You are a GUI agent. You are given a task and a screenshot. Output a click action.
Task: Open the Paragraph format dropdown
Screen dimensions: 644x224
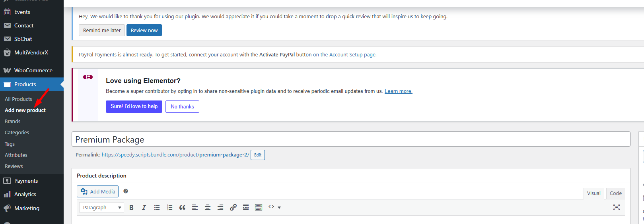[x=101, y=207]
